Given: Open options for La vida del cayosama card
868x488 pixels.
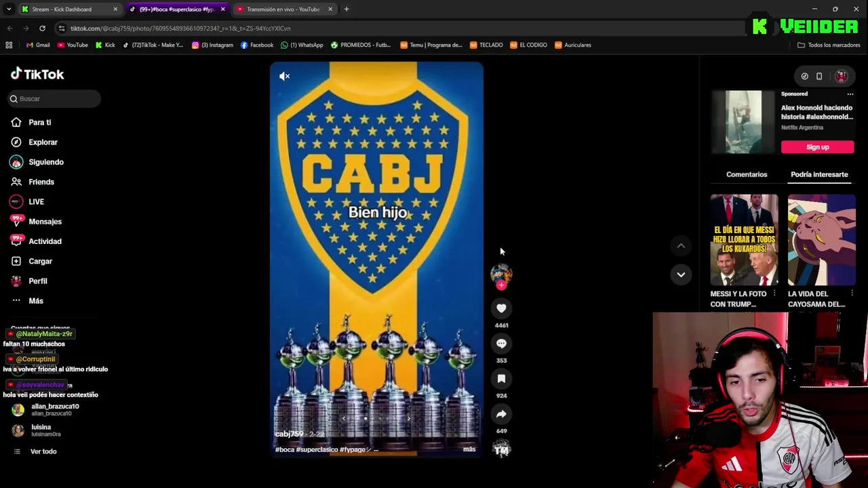Looking at the screenshot, I should (852, 293).
